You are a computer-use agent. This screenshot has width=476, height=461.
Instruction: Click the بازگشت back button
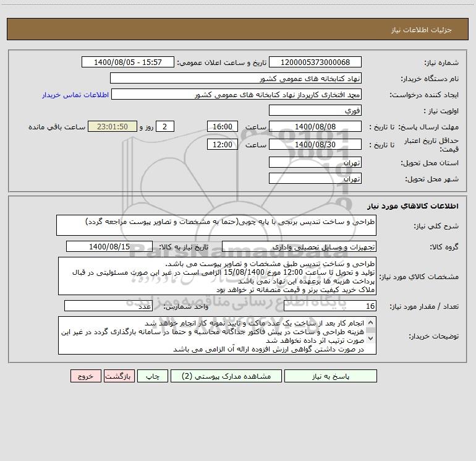click(119, 376)
